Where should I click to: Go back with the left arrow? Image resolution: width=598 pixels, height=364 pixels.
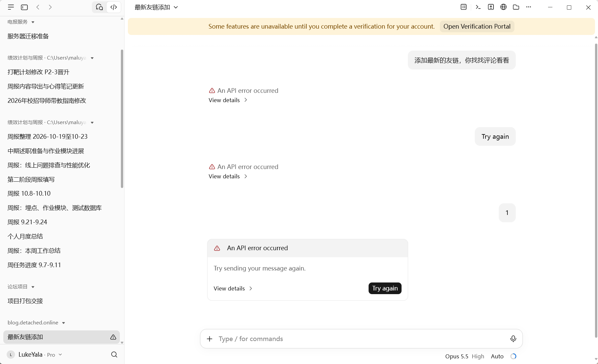[x=38, y=7]
